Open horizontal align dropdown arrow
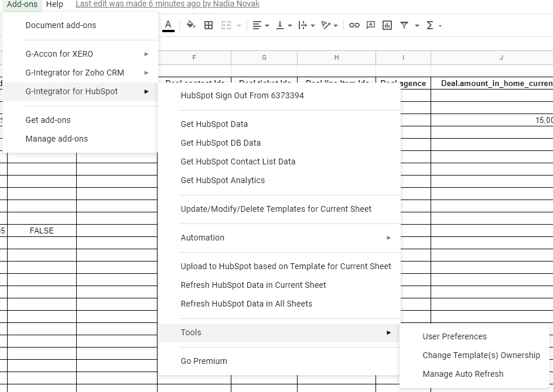The image size is (553, 392). coord(267,26)
